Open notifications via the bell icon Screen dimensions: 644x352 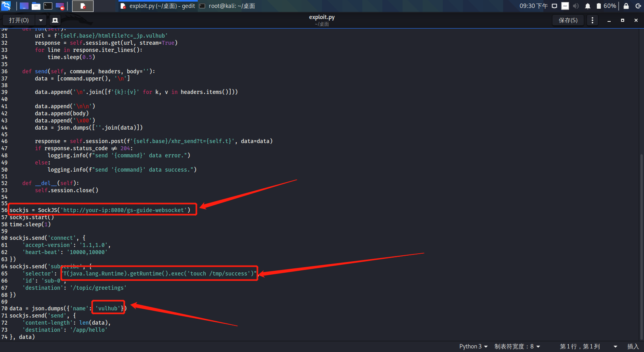(588, 6)
